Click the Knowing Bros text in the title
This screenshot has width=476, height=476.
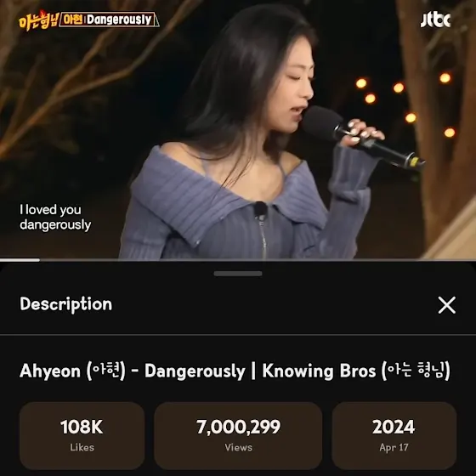click(x=319, y=371)
